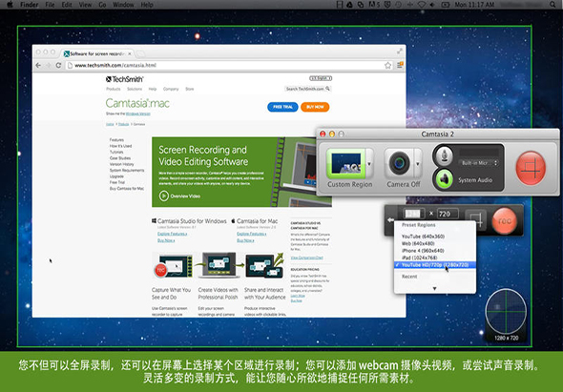Open the Tutorials sidebar link

click(x=116, y=152)
